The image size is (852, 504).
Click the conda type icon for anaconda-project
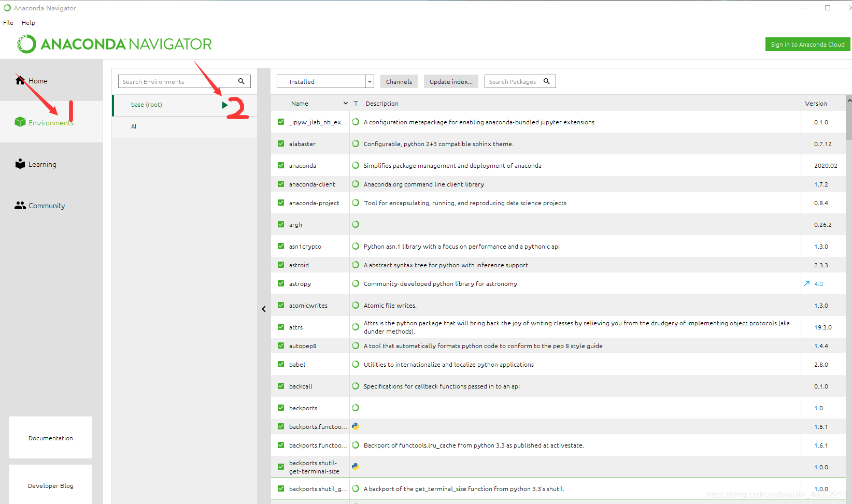click(356, 203)
